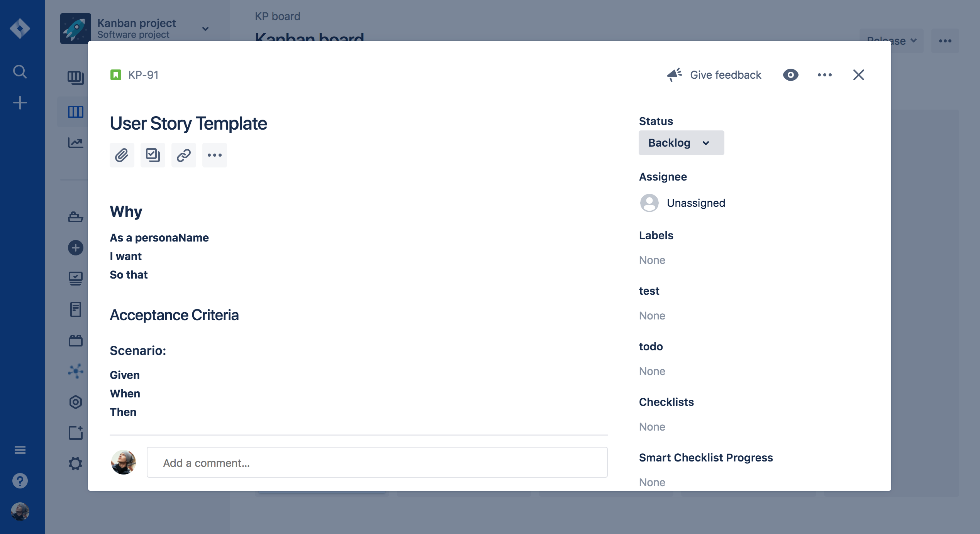
Task: Click the attachment paperclip icon
Action: pos(121,155)
